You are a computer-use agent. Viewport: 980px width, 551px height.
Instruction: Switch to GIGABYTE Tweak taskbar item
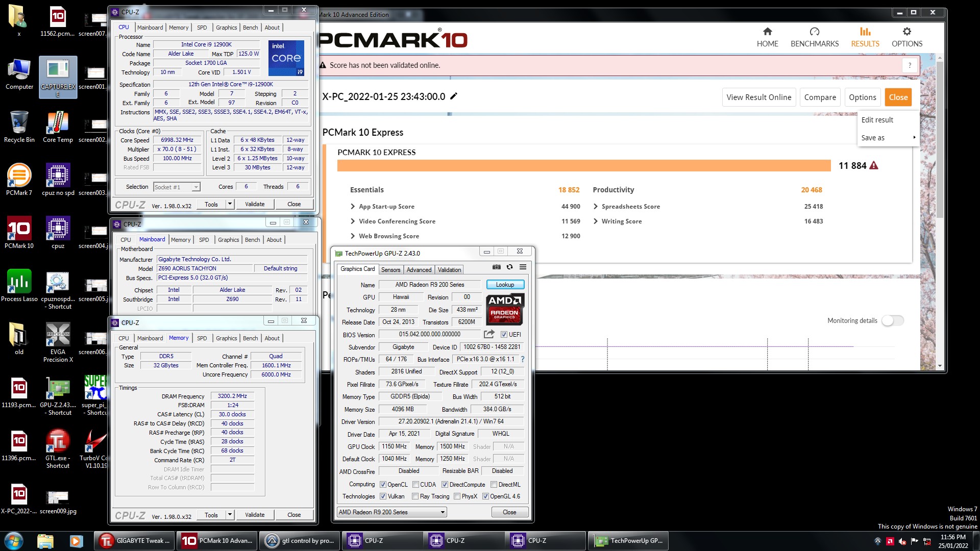point(135,541)
